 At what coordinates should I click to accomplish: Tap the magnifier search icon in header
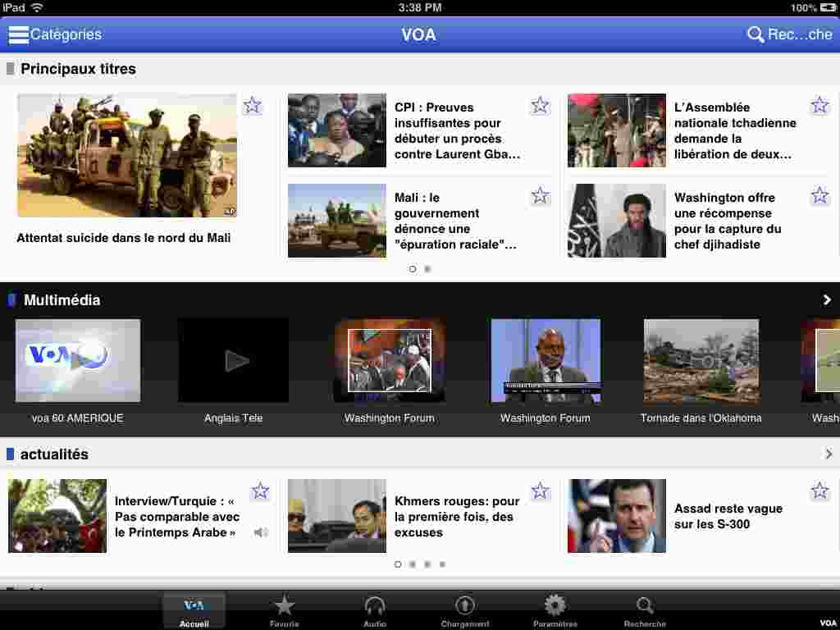click(756, 34)
